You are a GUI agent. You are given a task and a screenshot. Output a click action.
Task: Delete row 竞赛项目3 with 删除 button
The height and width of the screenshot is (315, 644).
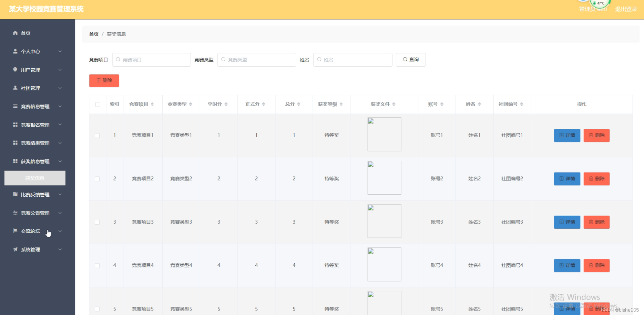596,222
